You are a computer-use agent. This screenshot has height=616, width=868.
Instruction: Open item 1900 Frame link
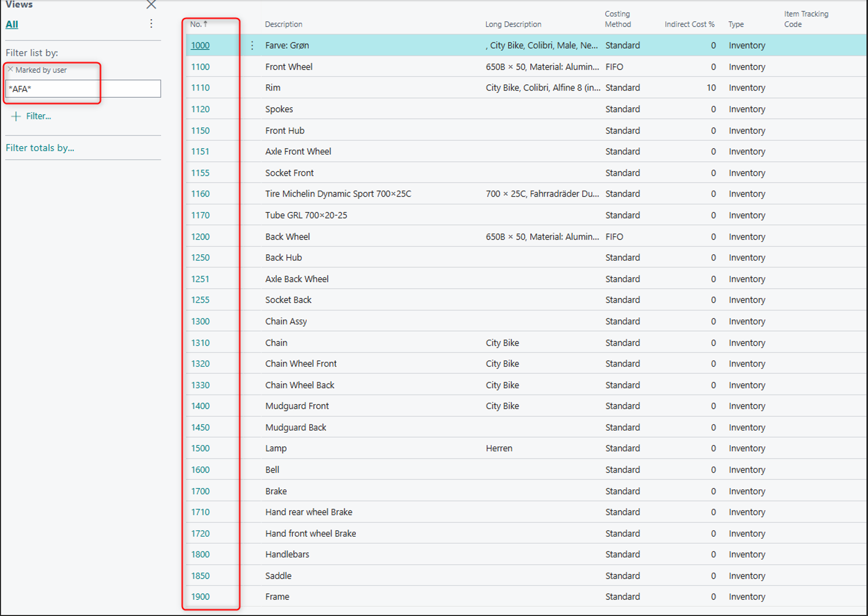pyautogui.click(x=200, y=597)
